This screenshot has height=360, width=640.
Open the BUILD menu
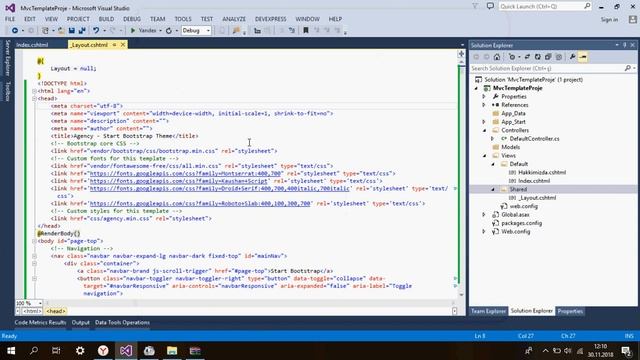(x=106, y=19)
